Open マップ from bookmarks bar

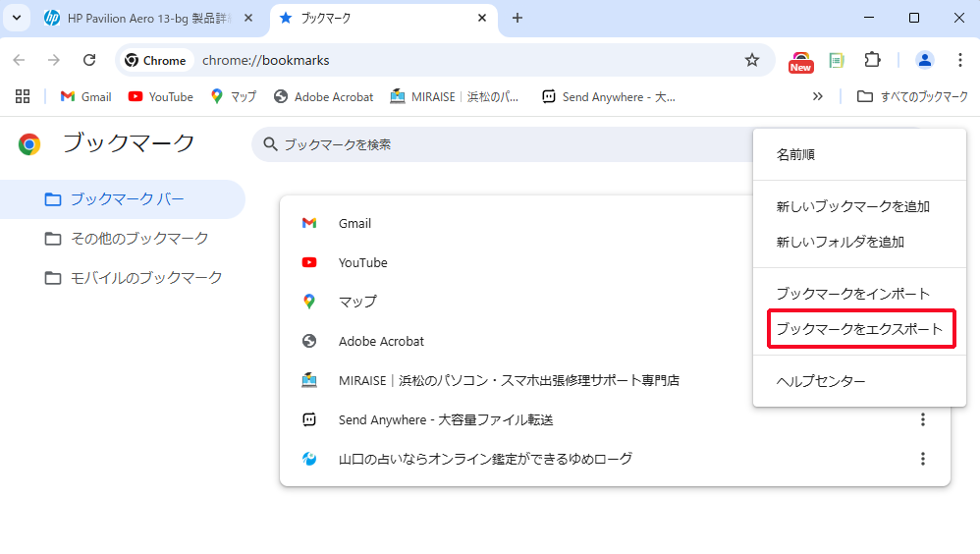[x=234, y=96]
